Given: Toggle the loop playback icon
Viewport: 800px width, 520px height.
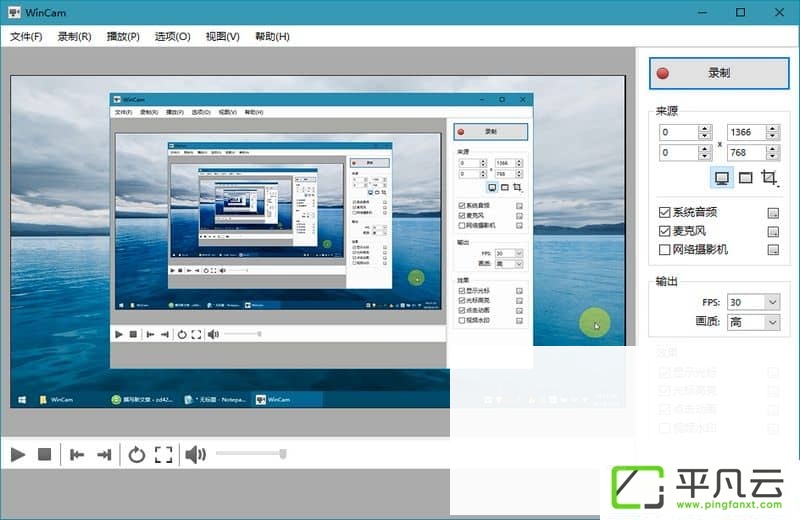Looking at the screenshot, I should coord(137,454).
